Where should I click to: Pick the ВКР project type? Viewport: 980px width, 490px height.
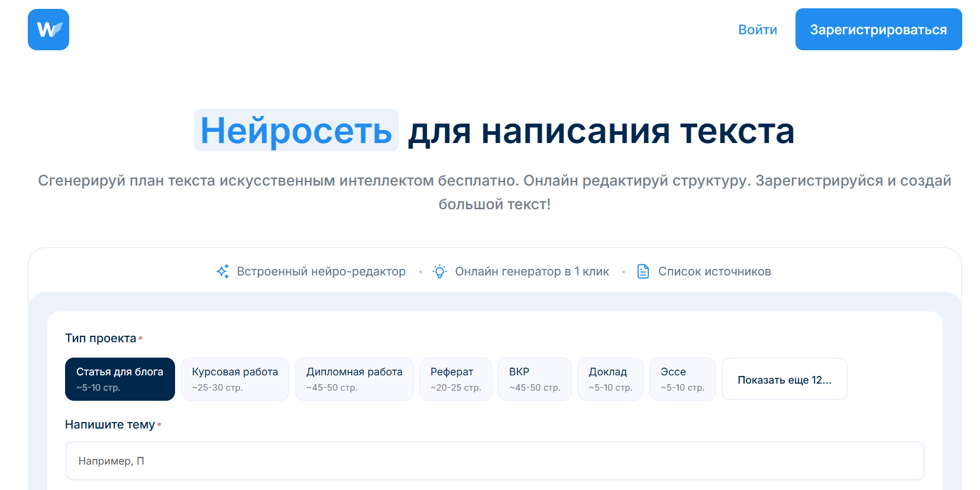535,379
